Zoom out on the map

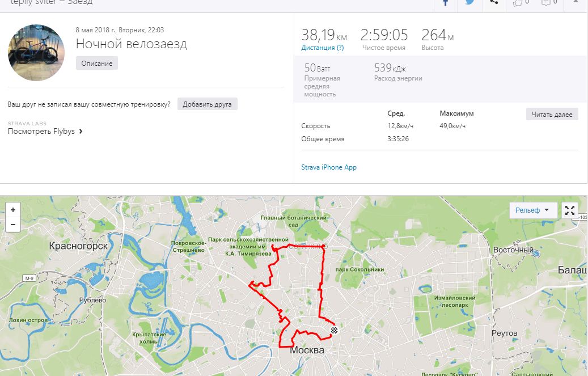coord(13,225)
